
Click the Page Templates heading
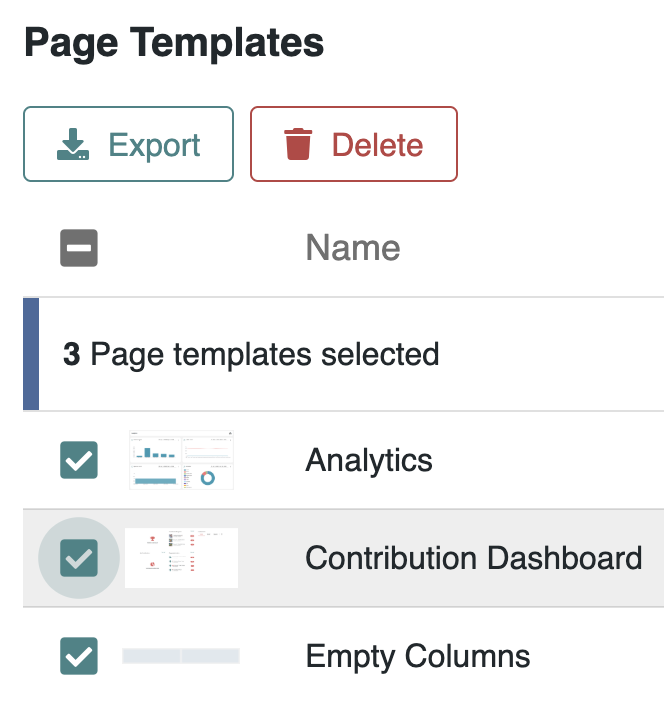pyautogui.click(x=174, y=43)
